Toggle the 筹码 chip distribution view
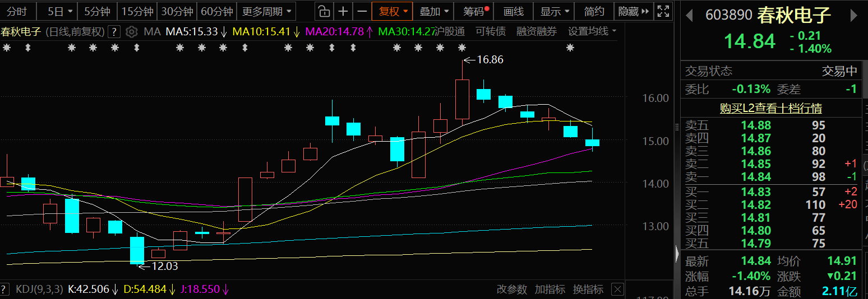This screenshot has width=868, height=299. point(476,11)
